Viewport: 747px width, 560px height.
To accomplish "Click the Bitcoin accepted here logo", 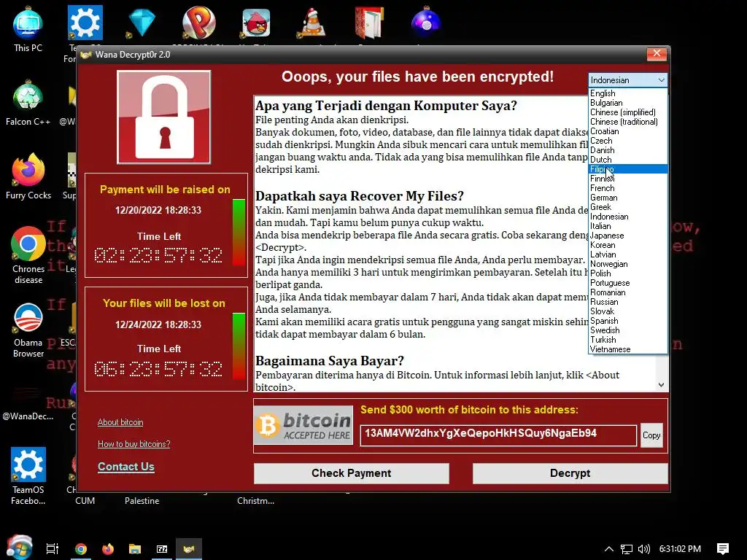I will point(303,425).
